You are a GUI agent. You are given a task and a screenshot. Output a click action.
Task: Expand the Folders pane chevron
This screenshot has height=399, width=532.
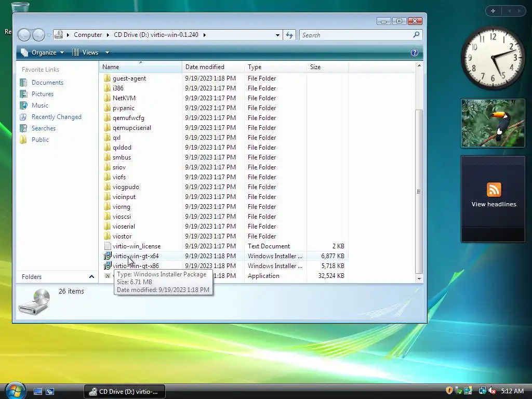pos(91,277)
